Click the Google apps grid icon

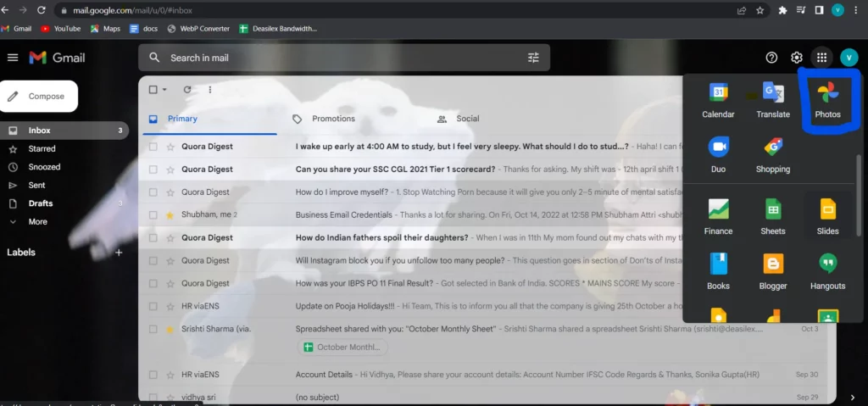pyautogui.click(x=822, y=58)
